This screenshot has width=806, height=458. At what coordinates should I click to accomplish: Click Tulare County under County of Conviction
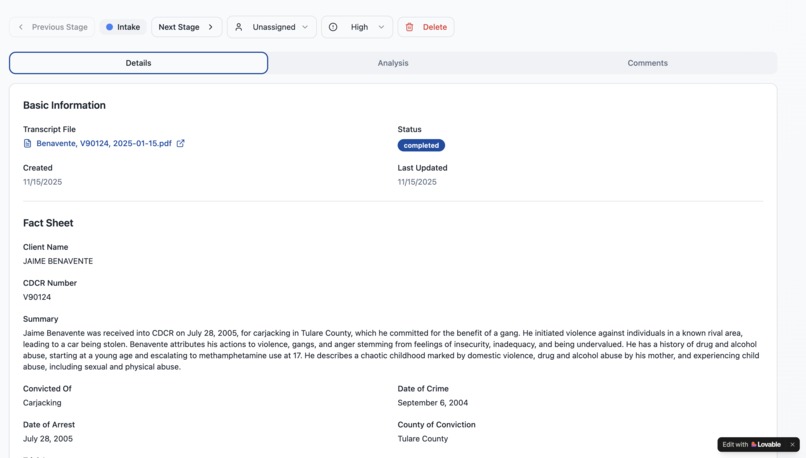click(423, 439)
